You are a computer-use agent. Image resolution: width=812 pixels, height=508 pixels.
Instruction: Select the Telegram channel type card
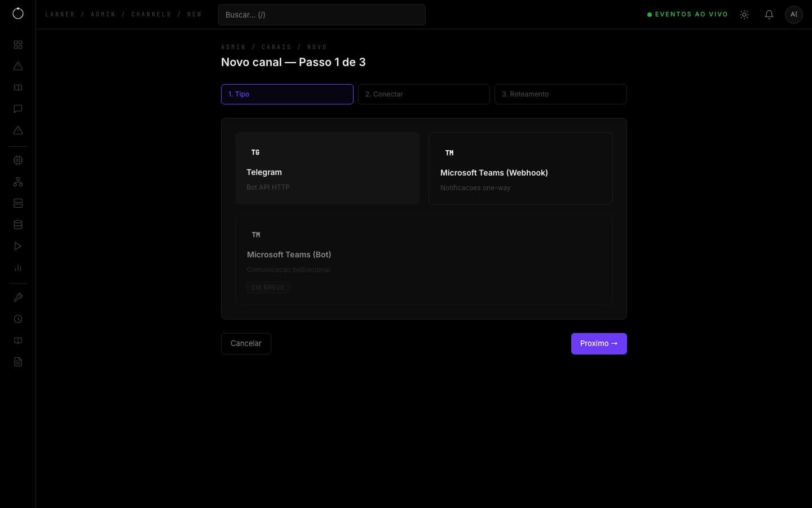(x=327, y=168)
